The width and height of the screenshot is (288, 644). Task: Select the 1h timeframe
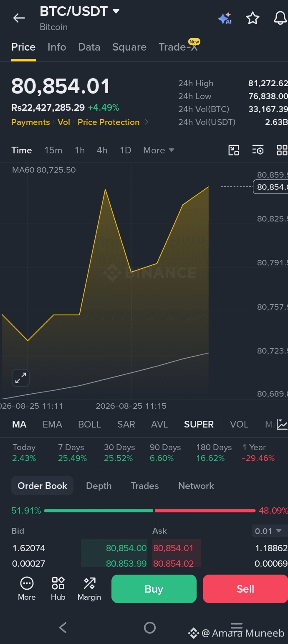click(x=80, y=150)
